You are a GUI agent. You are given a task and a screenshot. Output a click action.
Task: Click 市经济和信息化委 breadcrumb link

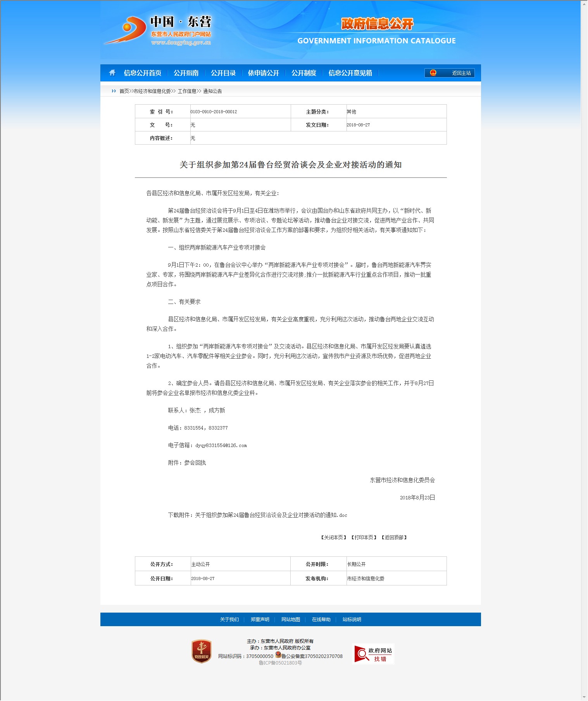[x=152, y=91]
